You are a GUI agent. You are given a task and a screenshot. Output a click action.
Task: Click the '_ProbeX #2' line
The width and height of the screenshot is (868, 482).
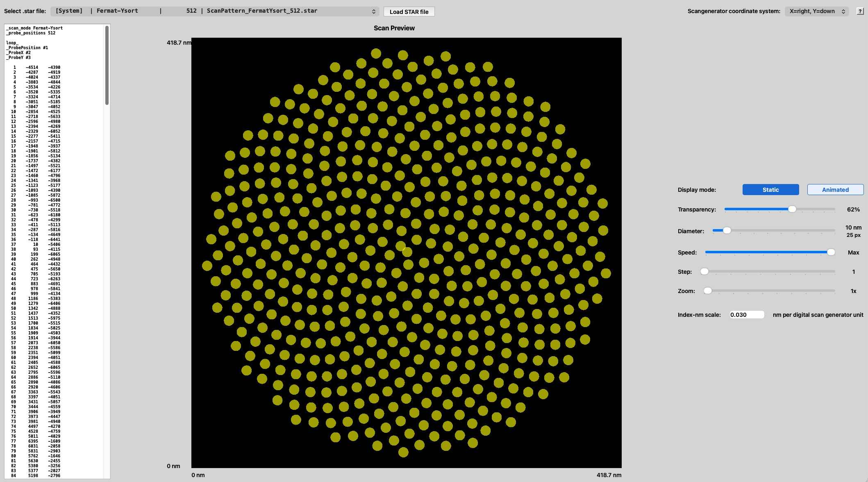tap(18, 52)
